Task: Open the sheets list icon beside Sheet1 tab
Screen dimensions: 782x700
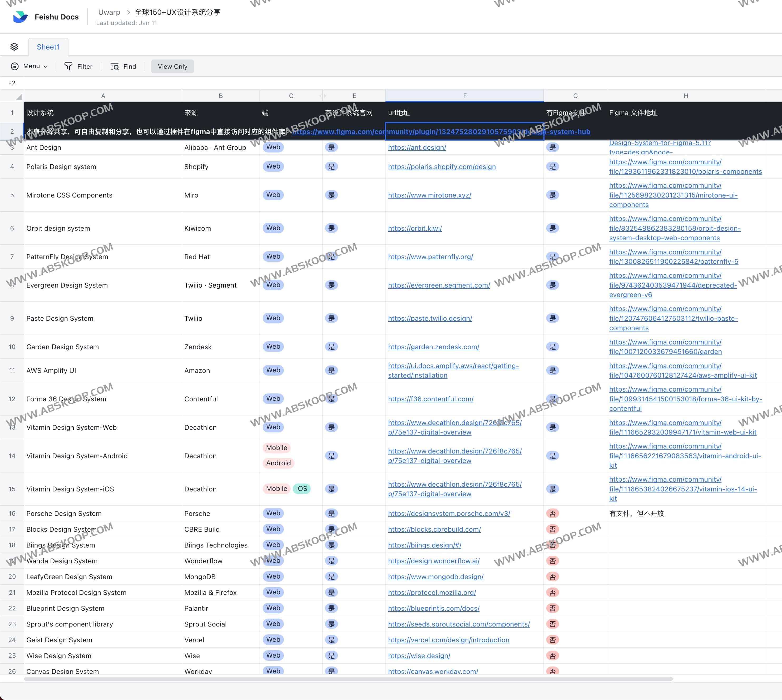Action: [x=14, y=47]
